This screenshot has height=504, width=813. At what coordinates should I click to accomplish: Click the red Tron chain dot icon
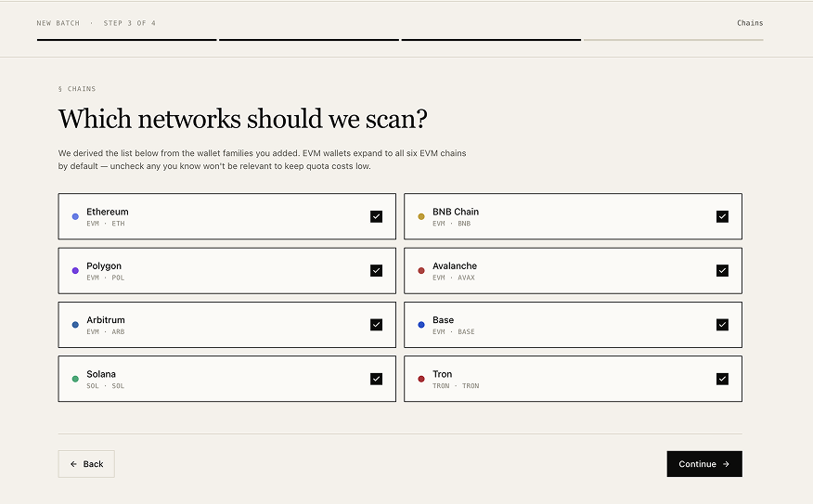pyautogui.click(x=421, y=379)
